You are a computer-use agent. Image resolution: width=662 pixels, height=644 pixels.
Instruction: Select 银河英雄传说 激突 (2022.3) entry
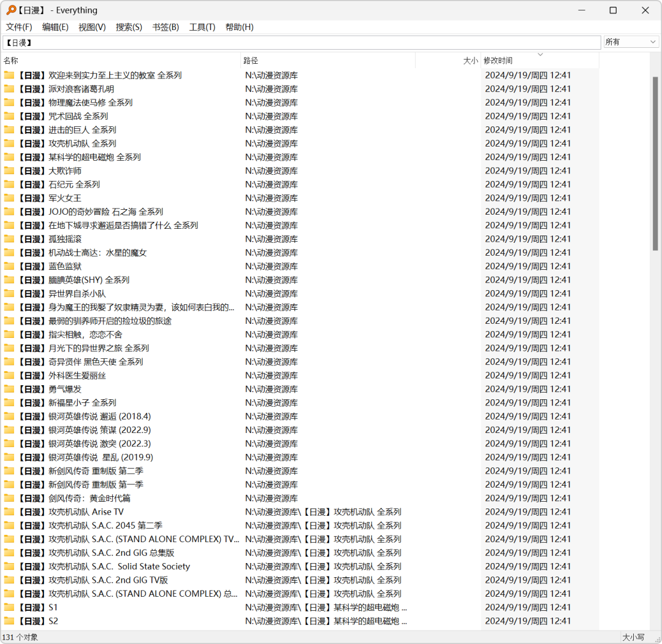[84, 443]
